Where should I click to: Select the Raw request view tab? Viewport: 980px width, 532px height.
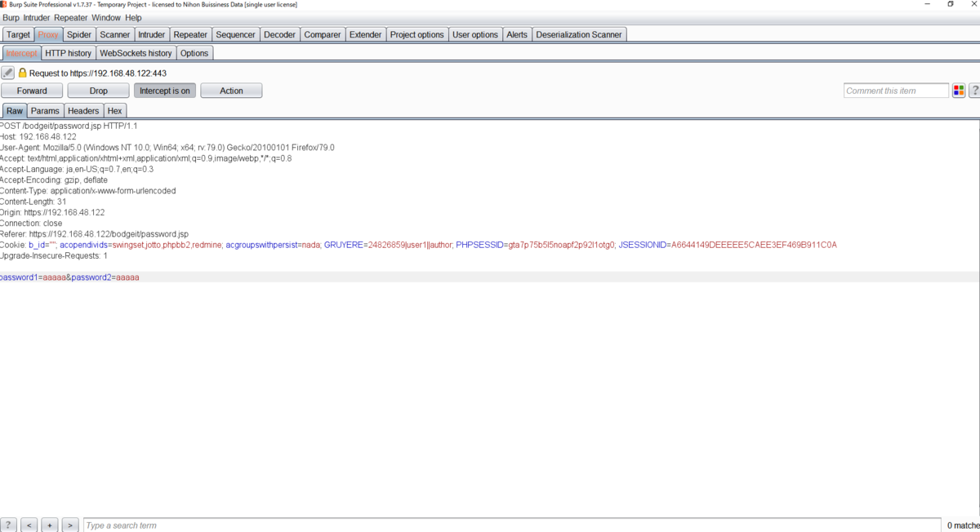click(x=15, y=111)
